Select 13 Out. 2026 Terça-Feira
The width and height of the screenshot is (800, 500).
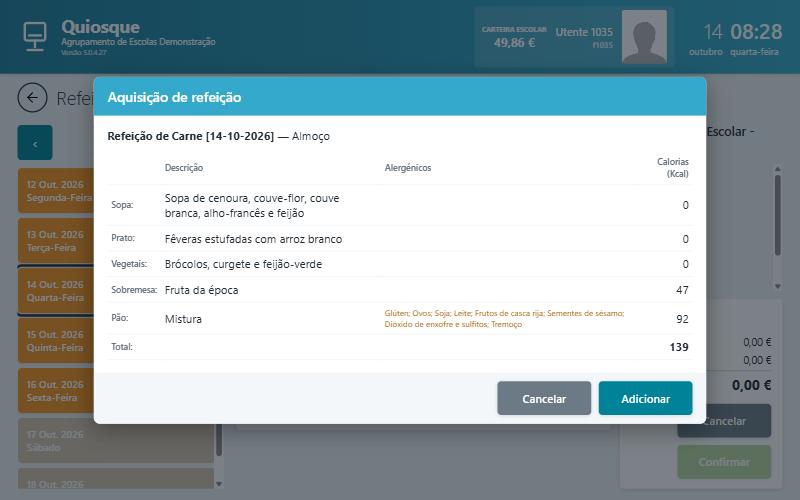[56, 241]
